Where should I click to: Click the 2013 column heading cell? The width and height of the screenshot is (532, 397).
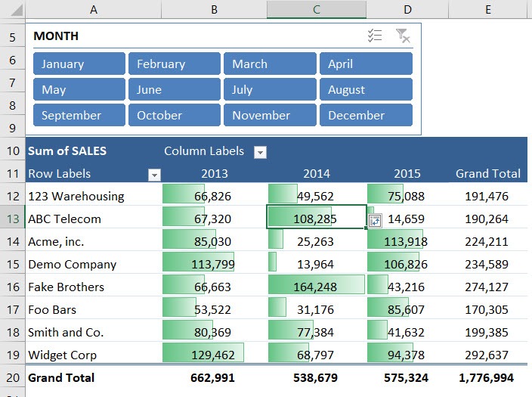point(215,173)
